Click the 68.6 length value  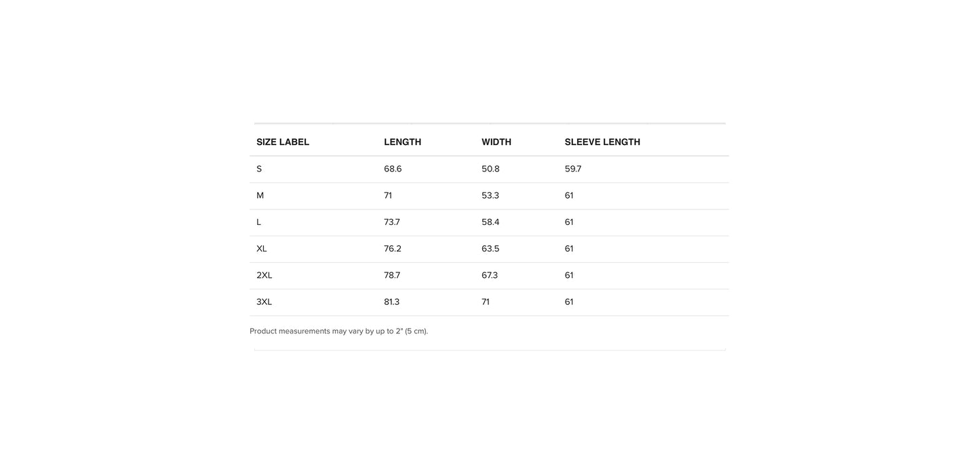pyautogui.click(x=393, y=169)
